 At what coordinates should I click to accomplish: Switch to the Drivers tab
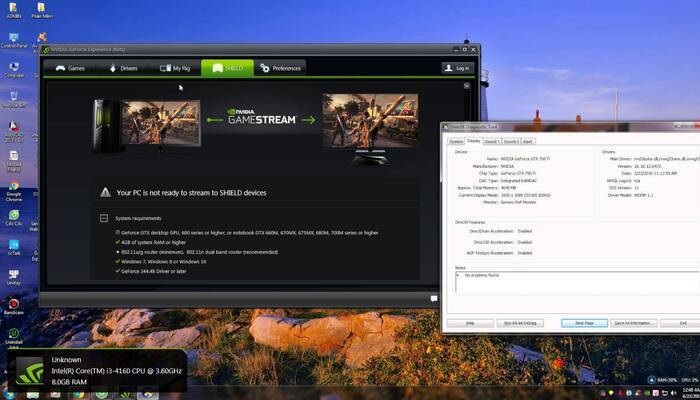click(123, 68)
